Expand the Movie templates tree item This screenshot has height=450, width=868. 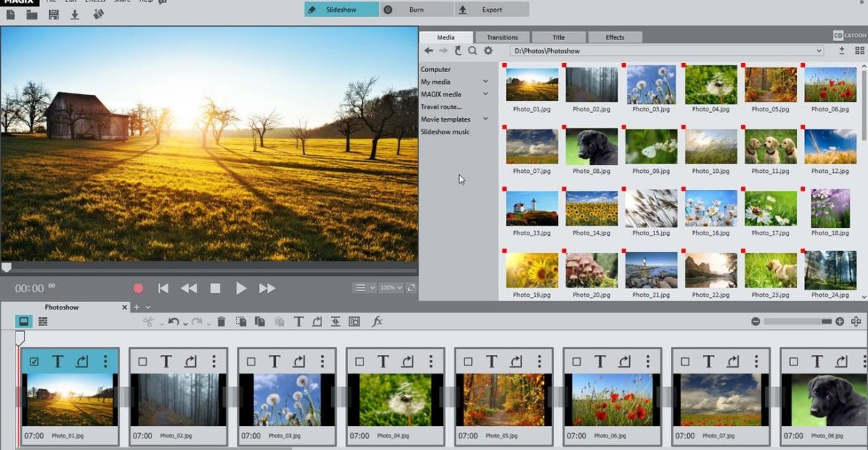pyautogui.click(x=485, y=119)
